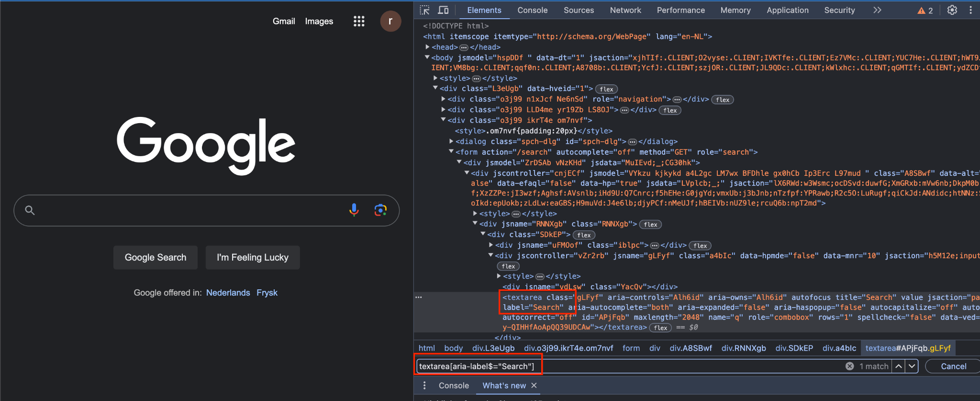Screen dimensions: 980x401
Task: Expand the div jsname uFMOof node
Action: click(491, 245)
